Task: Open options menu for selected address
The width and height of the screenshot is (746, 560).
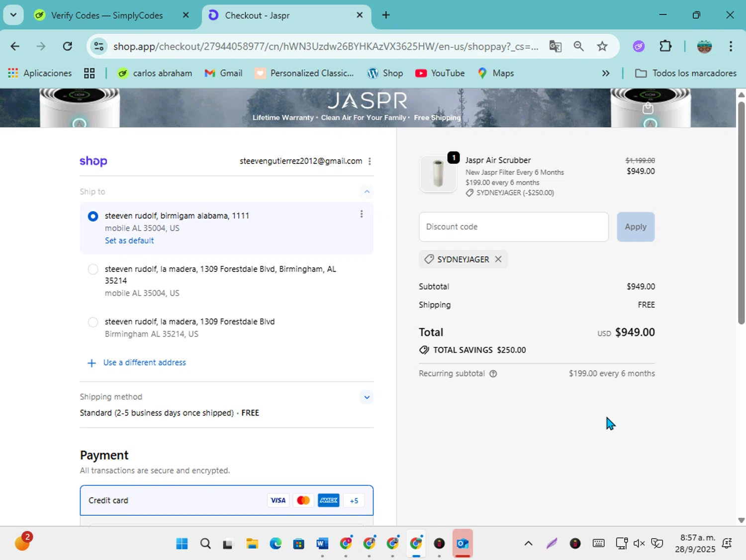Action: [362, 214]
